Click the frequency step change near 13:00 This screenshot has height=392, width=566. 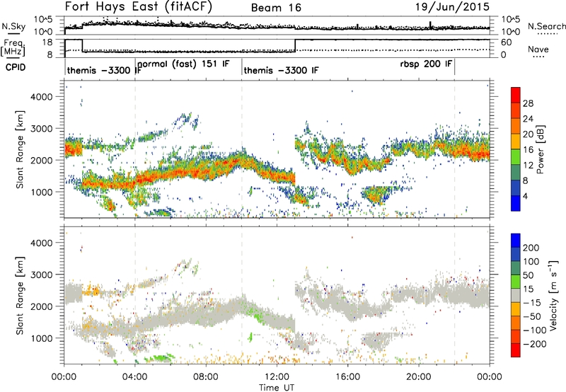(295, 45)
